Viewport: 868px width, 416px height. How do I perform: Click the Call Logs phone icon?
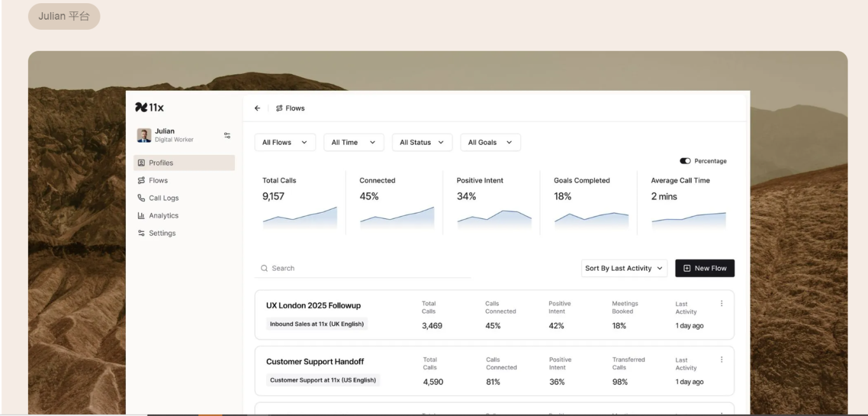coord(141,198)
